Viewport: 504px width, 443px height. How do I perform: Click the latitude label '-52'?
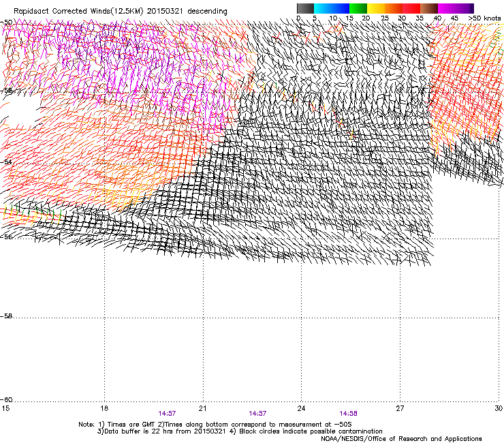point(6,91)
